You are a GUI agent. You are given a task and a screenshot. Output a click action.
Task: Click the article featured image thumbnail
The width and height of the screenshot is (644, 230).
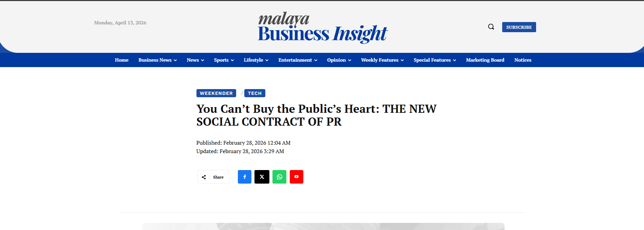(323, 226)
